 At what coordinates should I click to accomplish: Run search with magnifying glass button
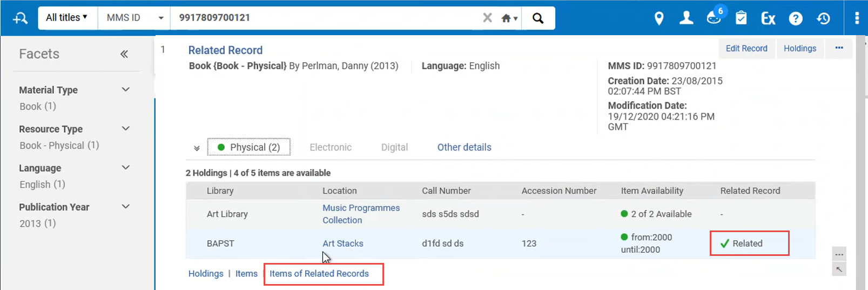pyautogui.click(x=538, y=18)
